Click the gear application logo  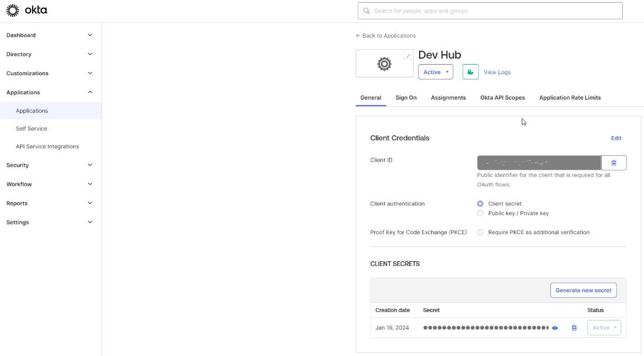coord(384,64)
